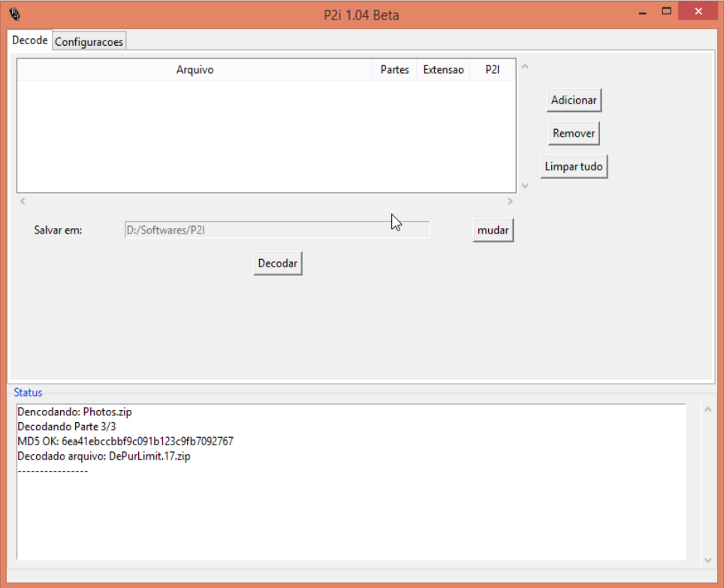
Task: Maximize the P2i window
Action: [x=666, y=11]
